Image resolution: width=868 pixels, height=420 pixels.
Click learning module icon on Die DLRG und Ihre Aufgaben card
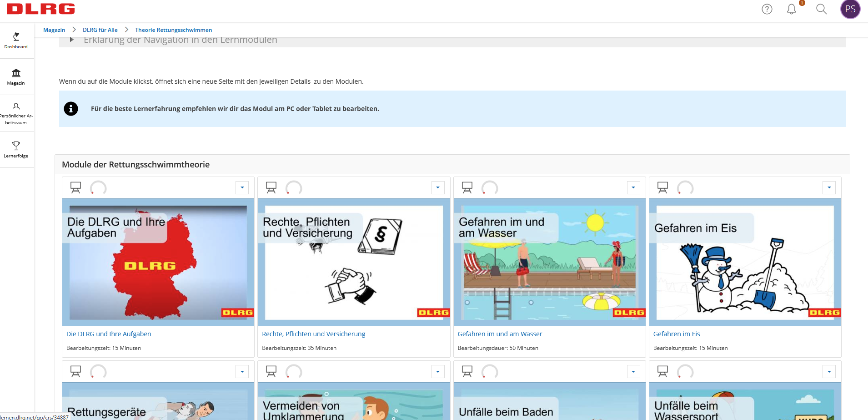pos(75,187)
